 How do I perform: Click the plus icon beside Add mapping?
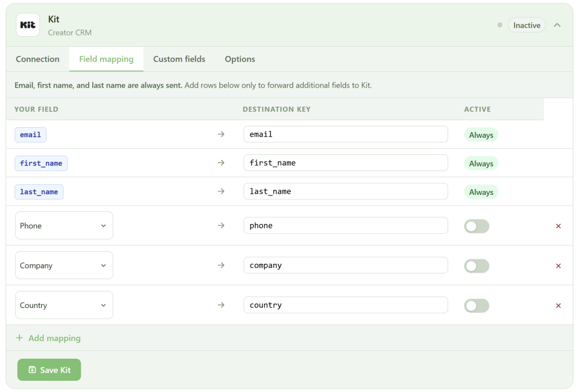(20, 338)
